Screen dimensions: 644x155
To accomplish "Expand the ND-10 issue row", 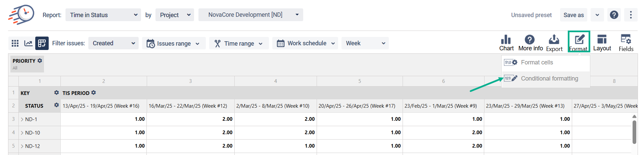I will click(22, 133).
